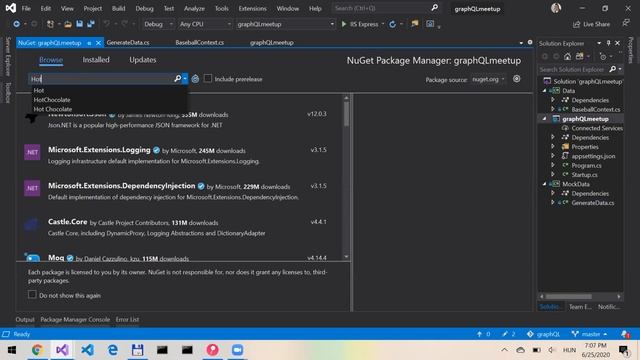The height and width of the screenshot is (360, 640).
Task: Click the Live Share icon
Action: click(x=576, y=24)
